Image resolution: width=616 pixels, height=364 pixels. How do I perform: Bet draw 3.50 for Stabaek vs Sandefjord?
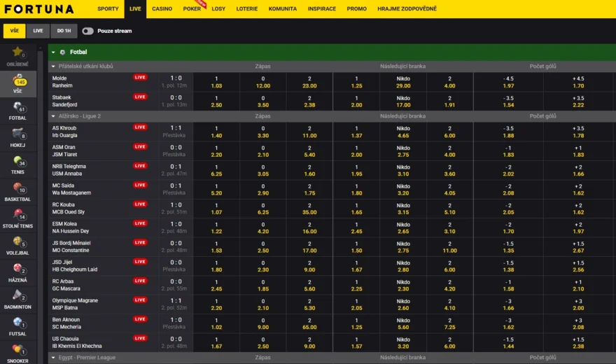coord(263,101)
